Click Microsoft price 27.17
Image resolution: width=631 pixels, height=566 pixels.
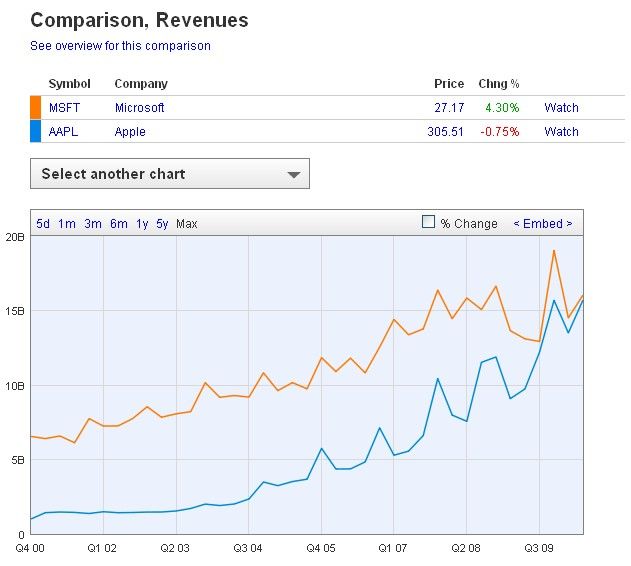(449, 107)
